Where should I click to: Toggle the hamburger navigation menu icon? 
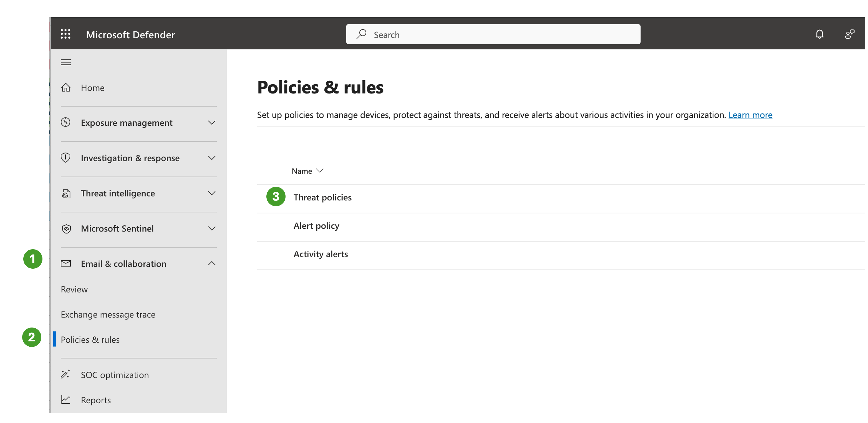(x=66, y=62)
